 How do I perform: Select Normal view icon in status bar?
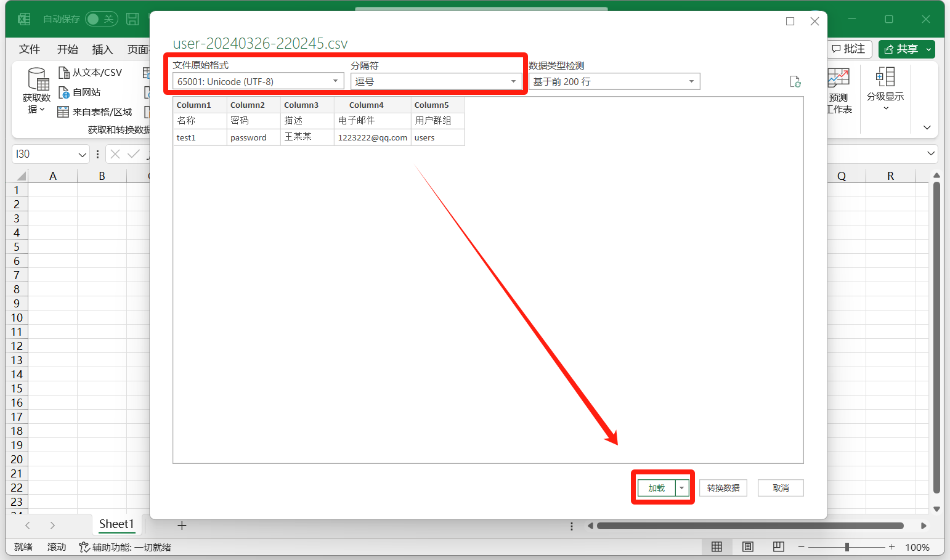(717, 547)
